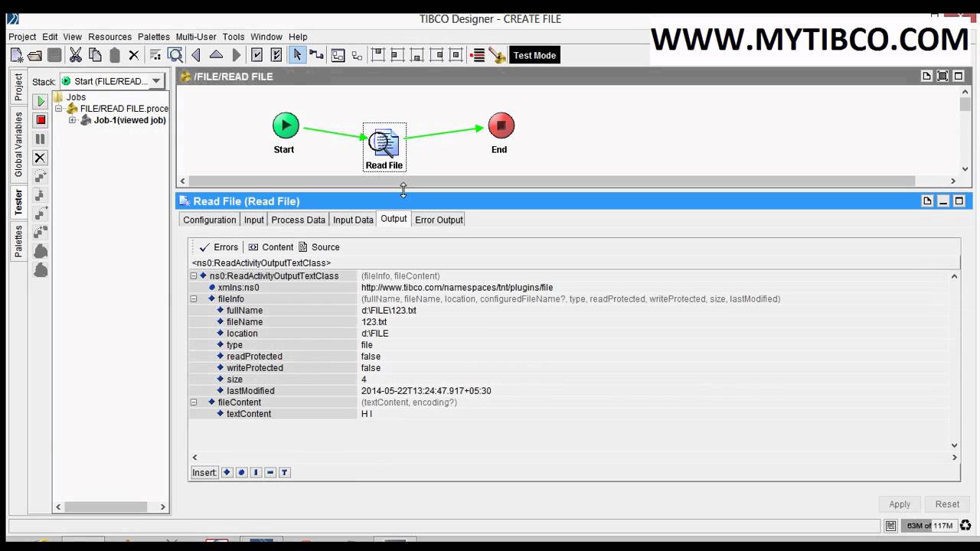Click the value d:\FILE\123.txt

(x=389, y=311)
